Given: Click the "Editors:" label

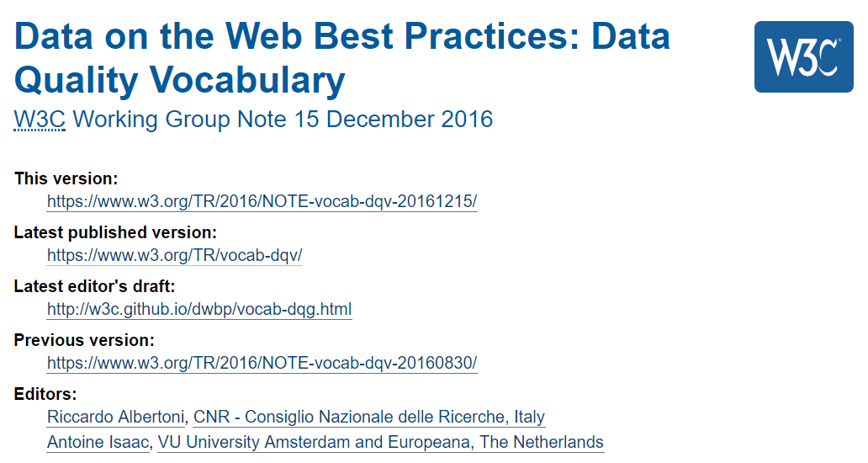Looking at the screenshot, I should (45, 394).
